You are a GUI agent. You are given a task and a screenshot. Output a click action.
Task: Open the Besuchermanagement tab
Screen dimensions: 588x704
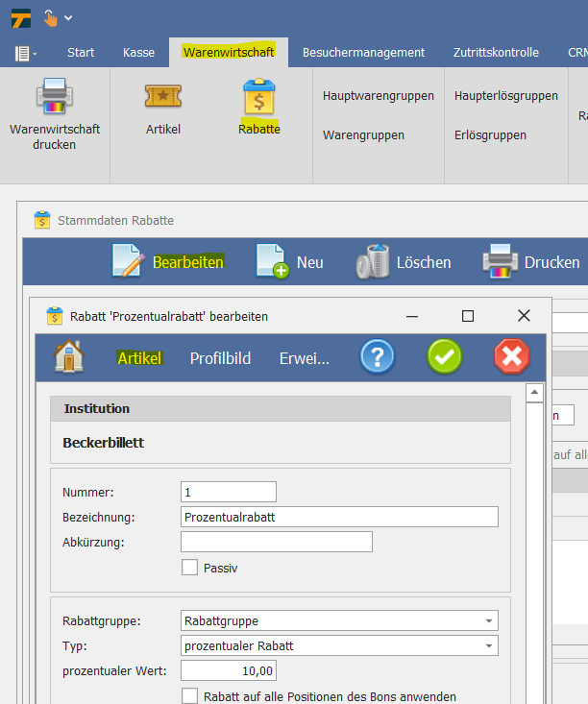(363, 53)
